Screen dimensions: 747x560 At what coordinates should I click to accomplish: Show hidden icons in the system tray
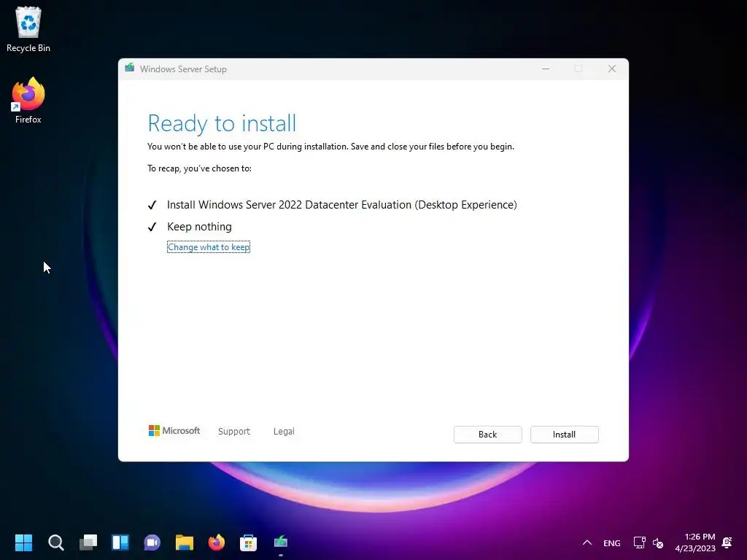587,542
